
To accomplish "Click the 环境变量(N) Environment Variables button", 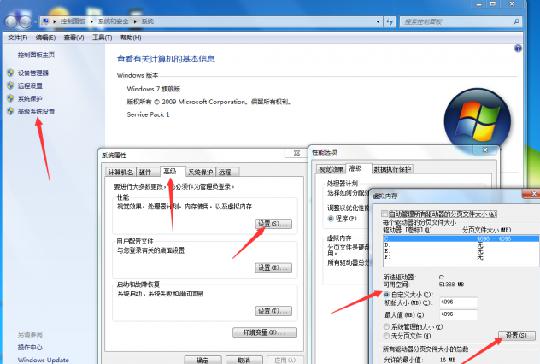I will 264,333.
